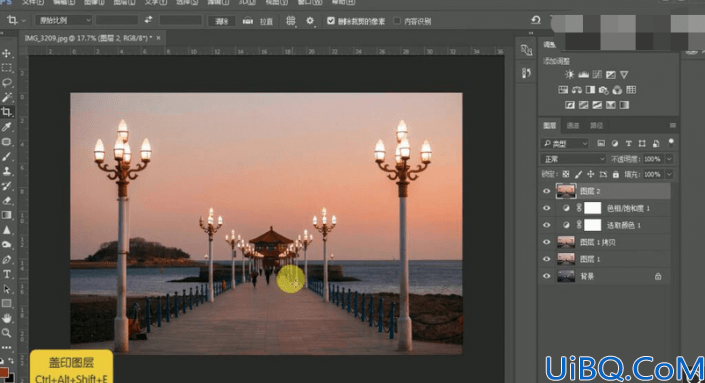705x383 pixels.
Task: Hide the 选取颜色 1 adjustment layer
Action: [546, 225]
